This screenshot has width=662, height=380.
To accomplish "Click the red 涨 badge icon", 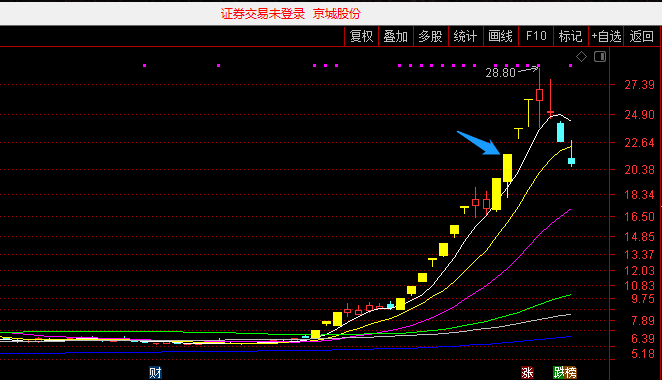I will [527, 373].
